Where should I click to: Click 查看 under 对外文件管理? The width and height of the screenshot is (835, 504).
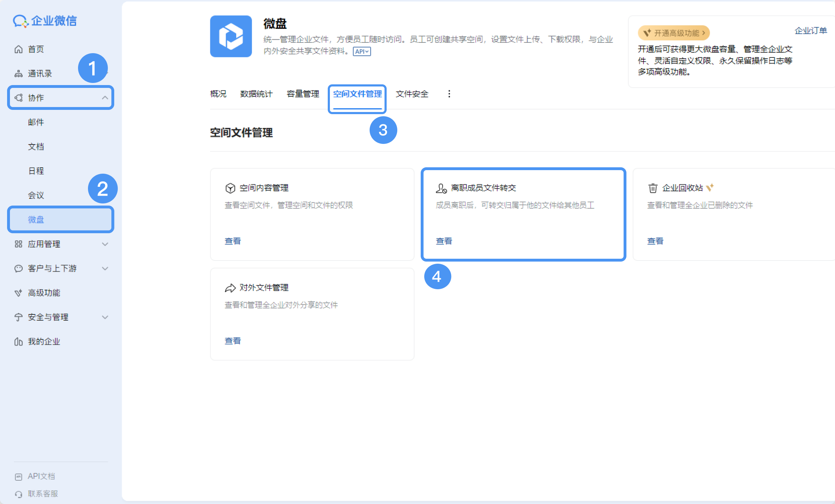[x=233, y=341]
